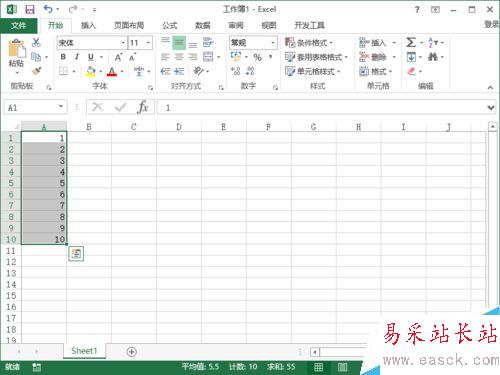Click 格式 Format cells button

[376, 71]
